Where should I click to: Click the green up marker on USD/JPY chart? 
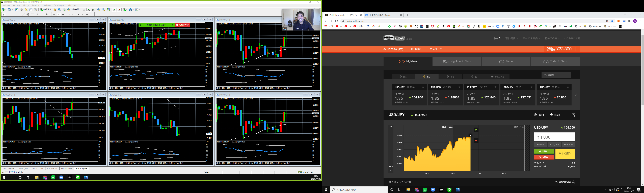pos(476,130)
